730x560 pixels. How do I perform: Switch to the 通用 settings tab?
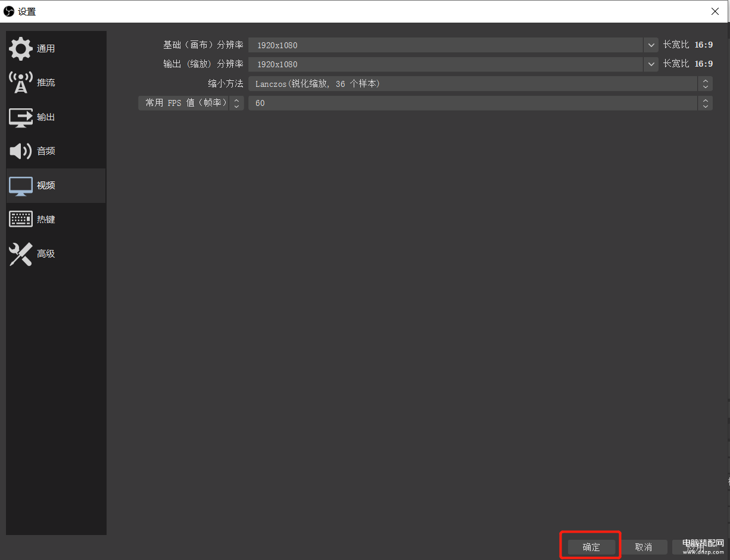tap(56, 49)
